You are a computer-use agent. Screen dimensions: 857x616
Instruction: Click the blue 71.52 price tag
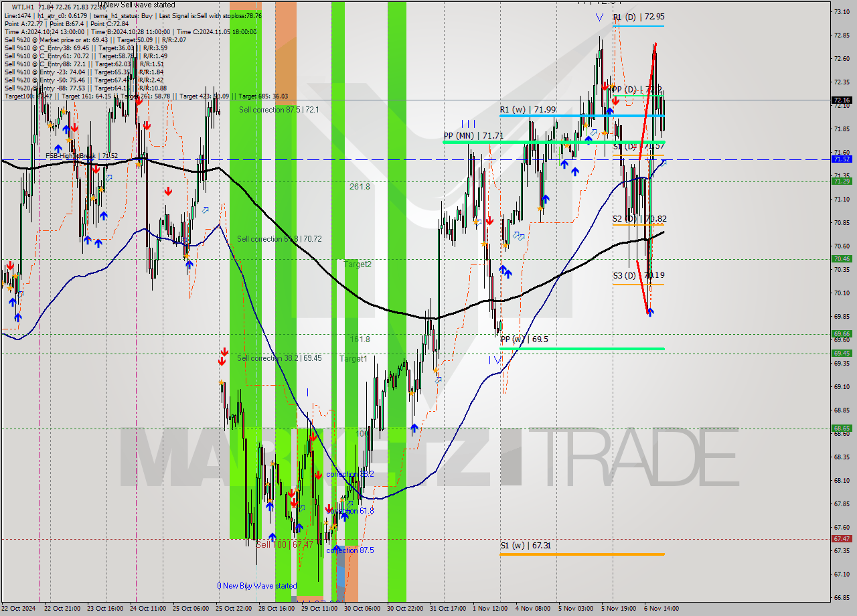(x=842, y=159)
